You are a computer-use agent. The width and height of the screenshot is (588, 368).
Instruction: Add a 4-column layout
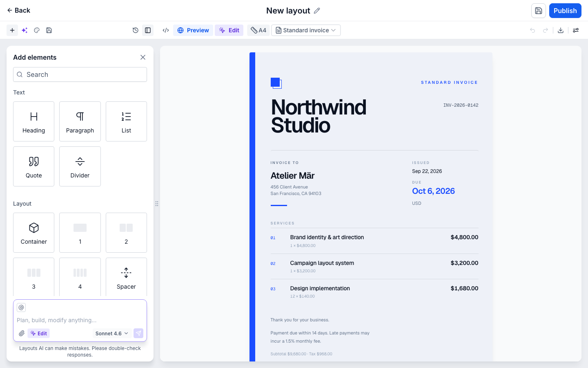(x=80, y=277)
